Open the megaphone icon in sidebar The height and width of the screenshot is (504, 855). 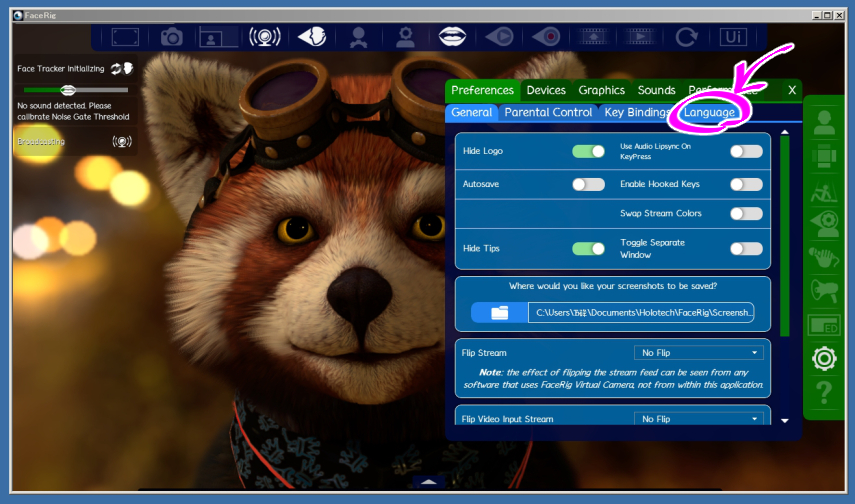click(x=824, y=291)
